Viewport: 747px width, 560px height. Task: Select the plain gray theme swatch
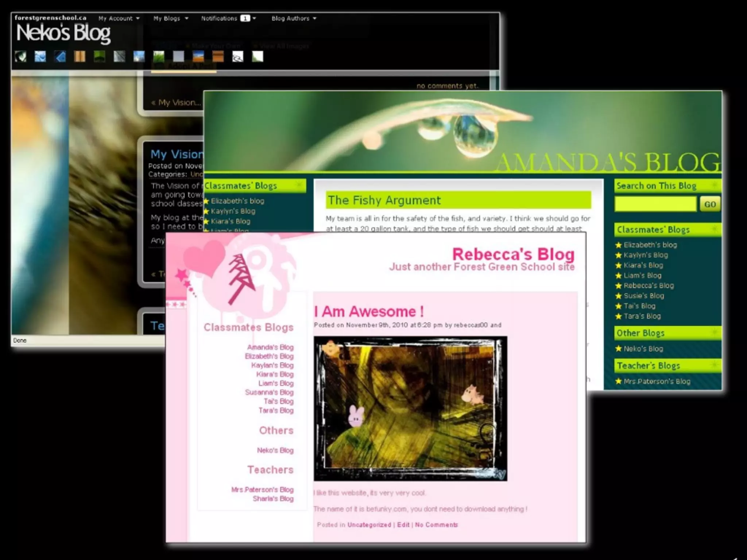[178, 57]
